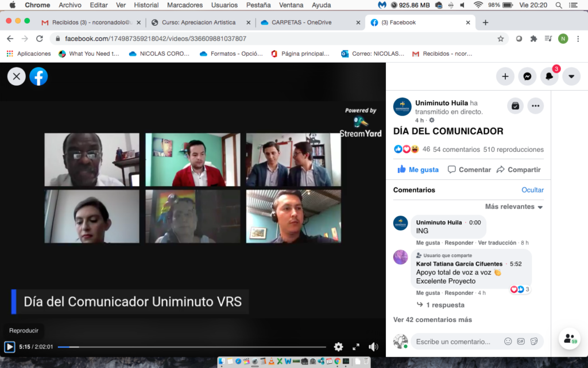View the post reactions count
This screenshot has width=588, height=368.
427,149
